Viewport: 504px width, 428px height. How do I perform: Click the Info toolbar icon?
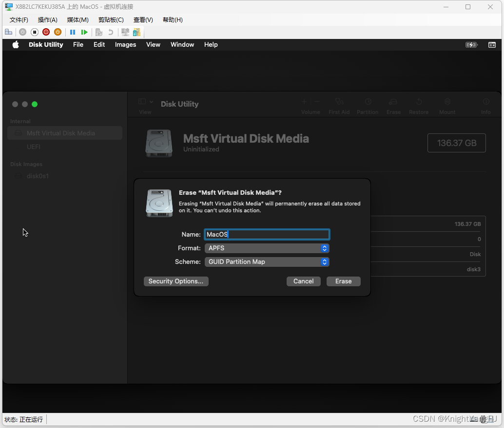[x=486, y=102]
